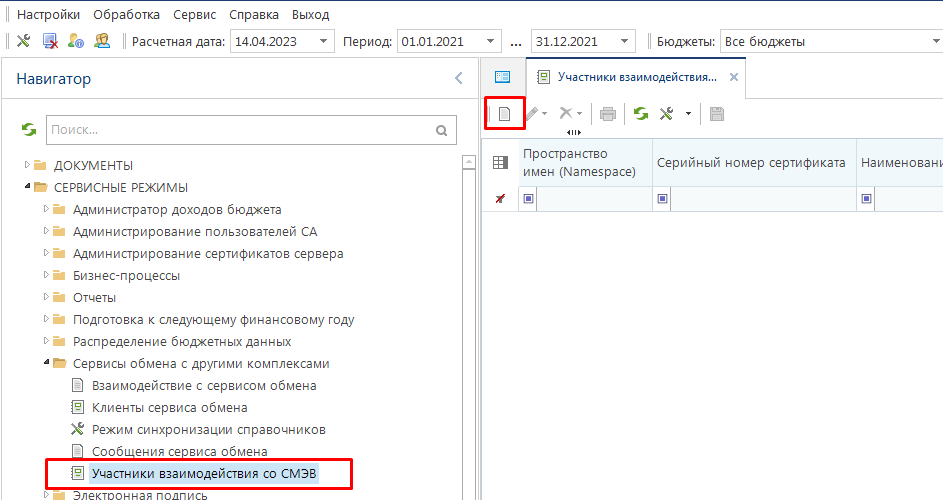Open the settings wrench-screwdriver icon in top toolbar
943x500 pixels.
coord(23,41)
